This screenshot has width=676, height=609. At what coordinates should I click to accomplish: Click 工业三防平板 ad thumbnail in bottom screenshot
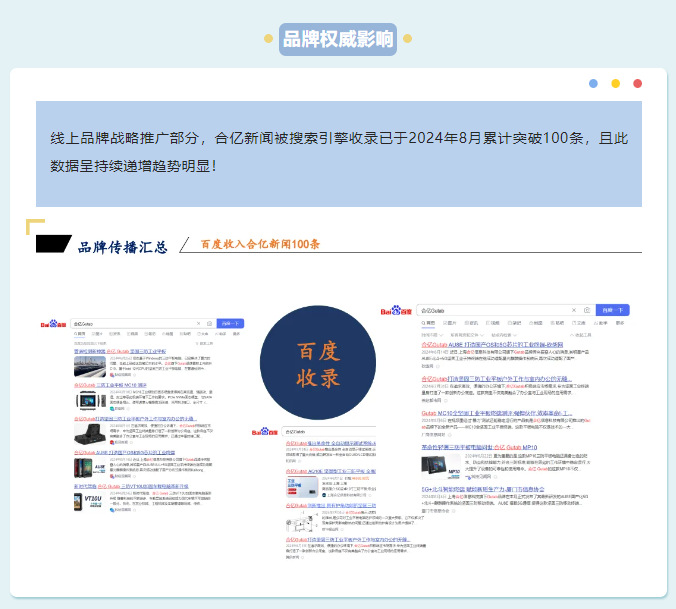pyautogui.click(x=302, y=487)
